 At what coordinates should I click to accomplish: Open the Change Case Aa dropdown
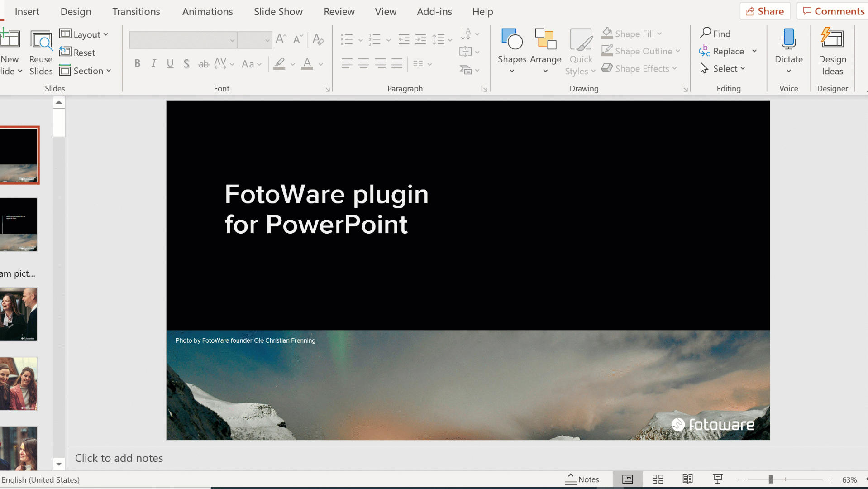coord(252,64)
